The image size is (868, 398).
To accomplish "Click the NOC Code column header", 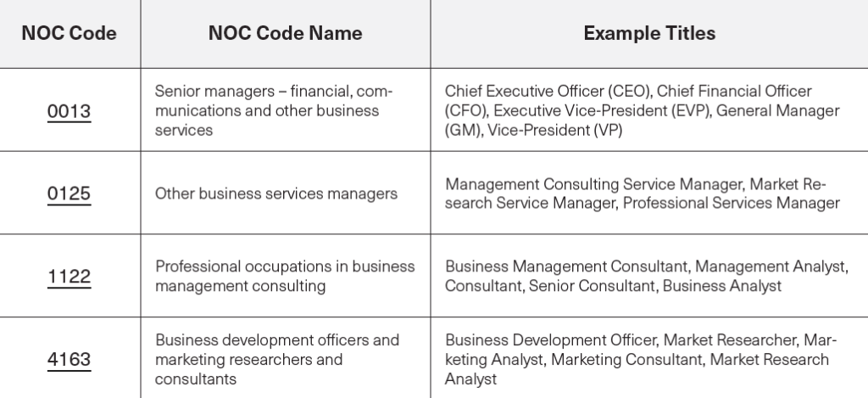I will (x=69, y=34).
